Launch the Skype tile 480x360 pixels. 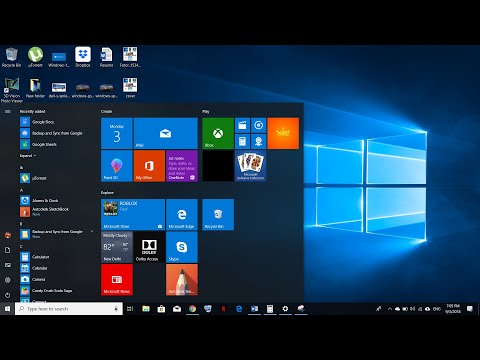coord(182,247)
